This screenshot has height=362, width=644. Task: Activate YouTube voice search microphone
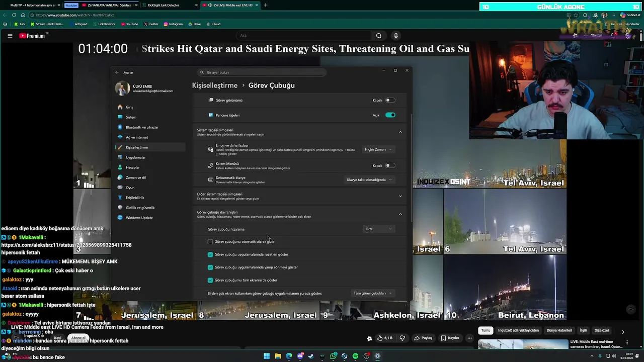(x=396, y=36)
